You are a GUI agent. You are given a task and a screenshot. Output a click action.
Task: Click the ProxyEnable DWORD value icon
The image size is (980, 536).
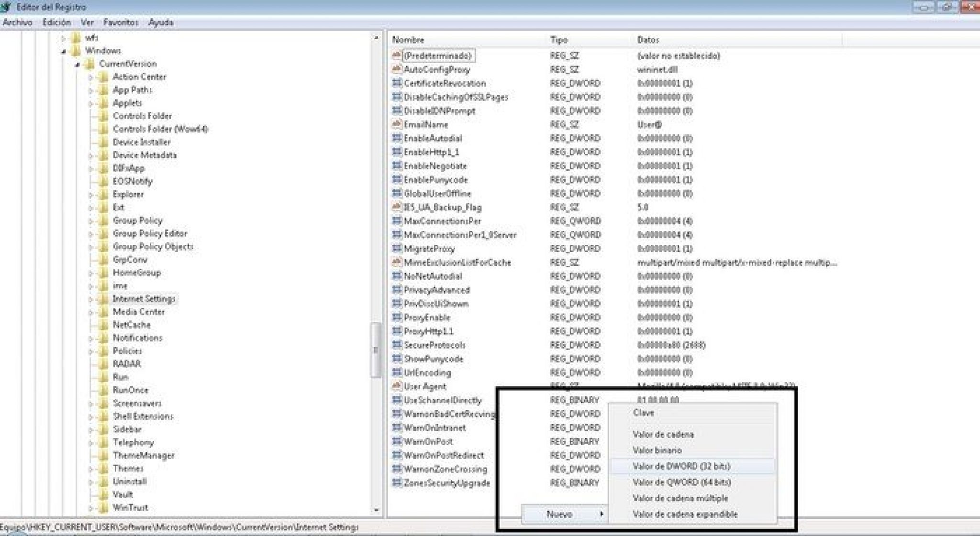coord(396,317)
